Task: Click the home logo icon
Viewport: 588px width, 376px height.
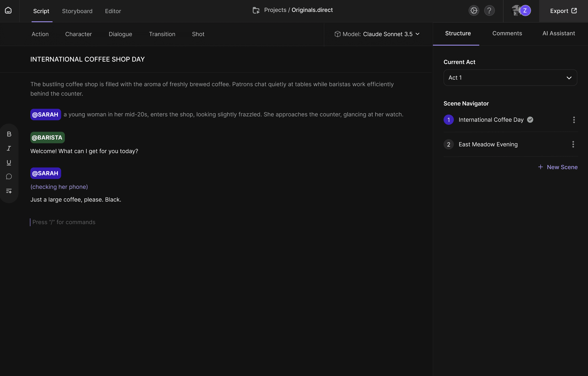Action: coord(8,10)
